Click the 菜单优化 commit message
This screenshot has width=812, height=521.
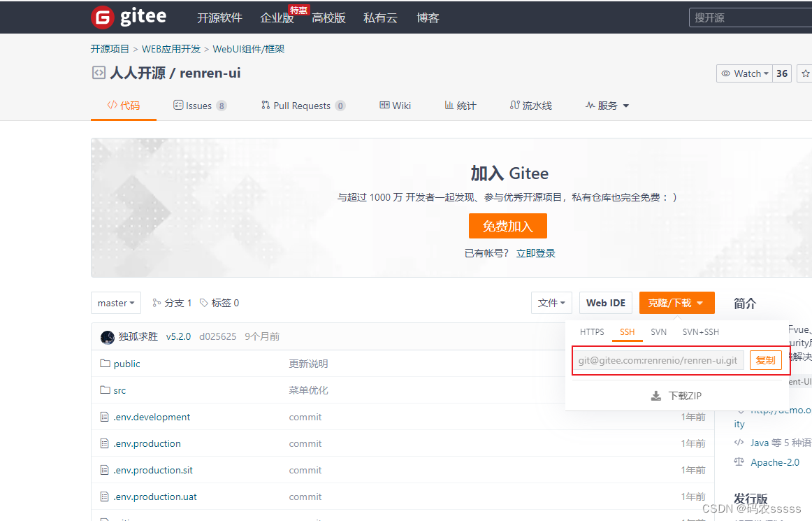click(308, 390)
